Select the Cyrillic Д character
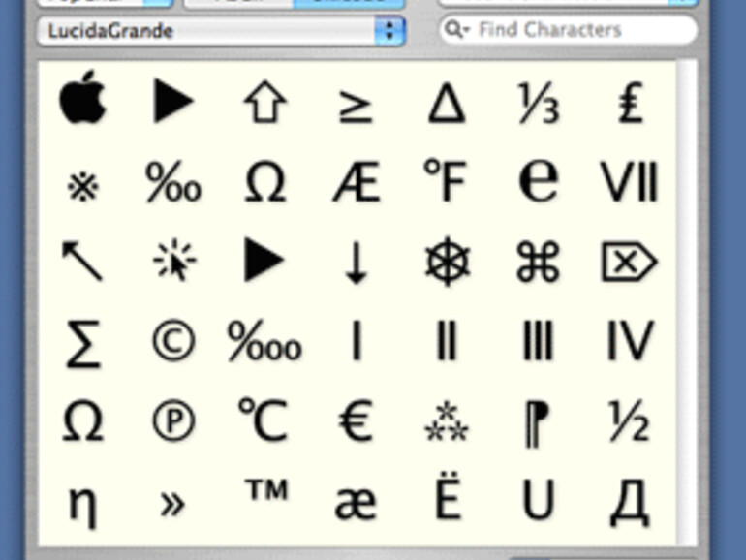 click(629, 503)
